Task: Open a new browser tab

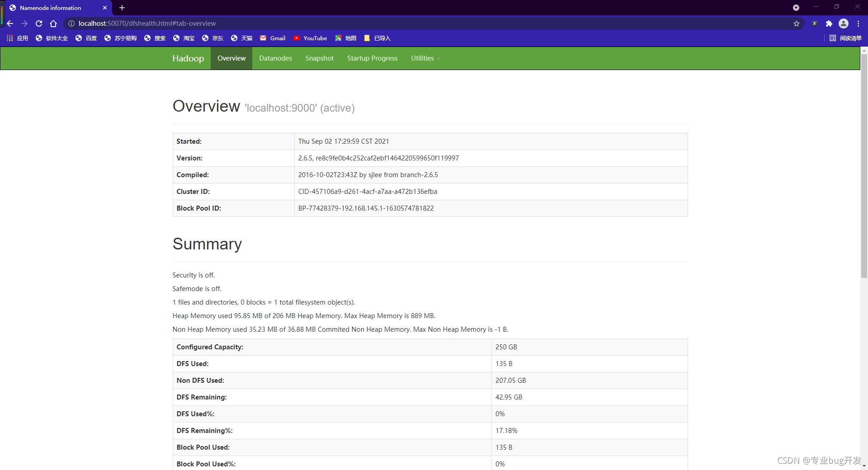Action: 122,8
